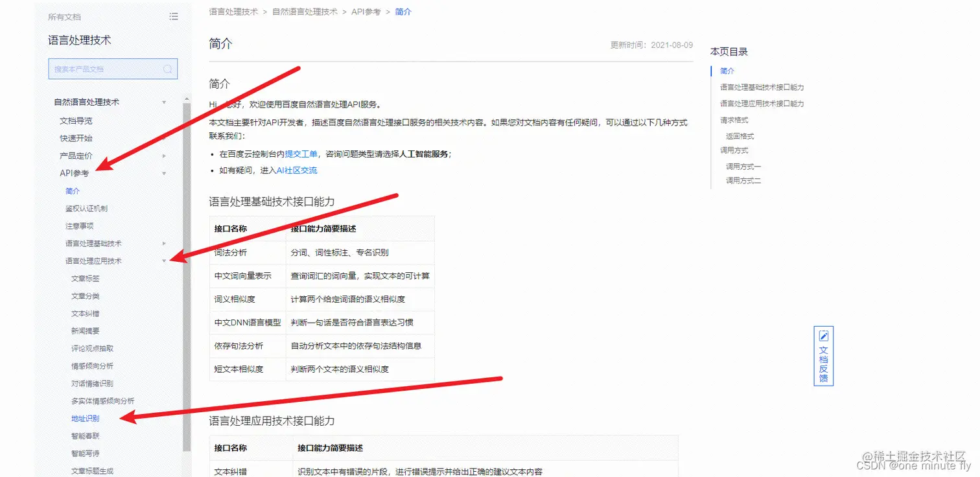Click the 搜索本产品文档 search field
The height and width of the screenshot is (477, 980).
(x=104, y=69)
